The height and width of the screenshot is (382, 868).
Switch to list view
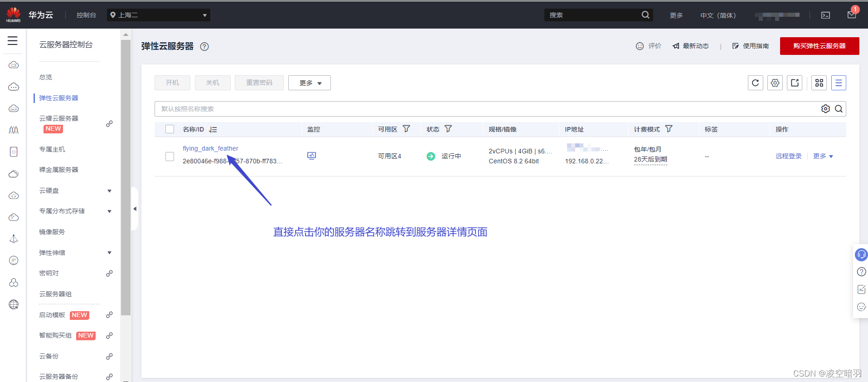839,83
